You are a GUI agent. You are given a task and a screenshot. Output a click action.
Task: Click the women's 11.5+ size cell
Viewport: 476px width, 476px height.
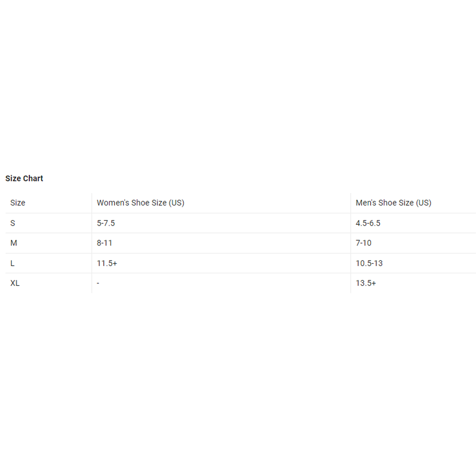click(x=107, y=263)
